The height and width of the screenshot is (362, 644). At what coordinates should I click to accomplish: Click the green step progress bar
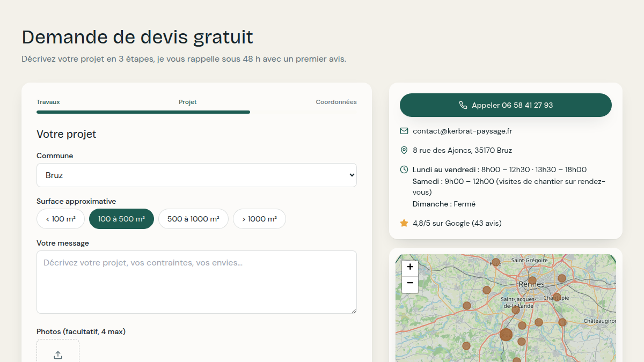click(143, 112)
